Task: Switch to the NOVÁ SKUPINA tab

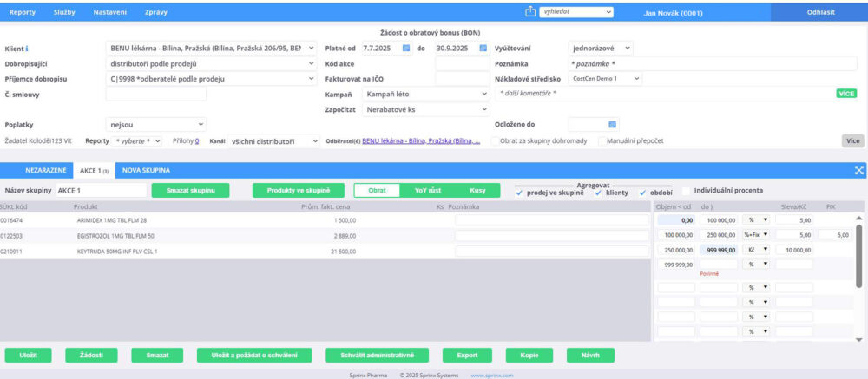Action: (145, 170)
